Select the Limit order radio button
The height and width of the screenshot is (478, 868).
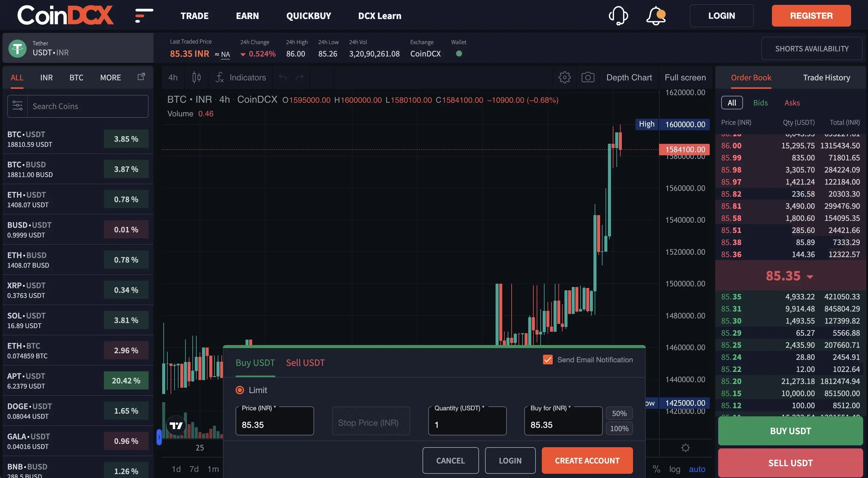239,390
